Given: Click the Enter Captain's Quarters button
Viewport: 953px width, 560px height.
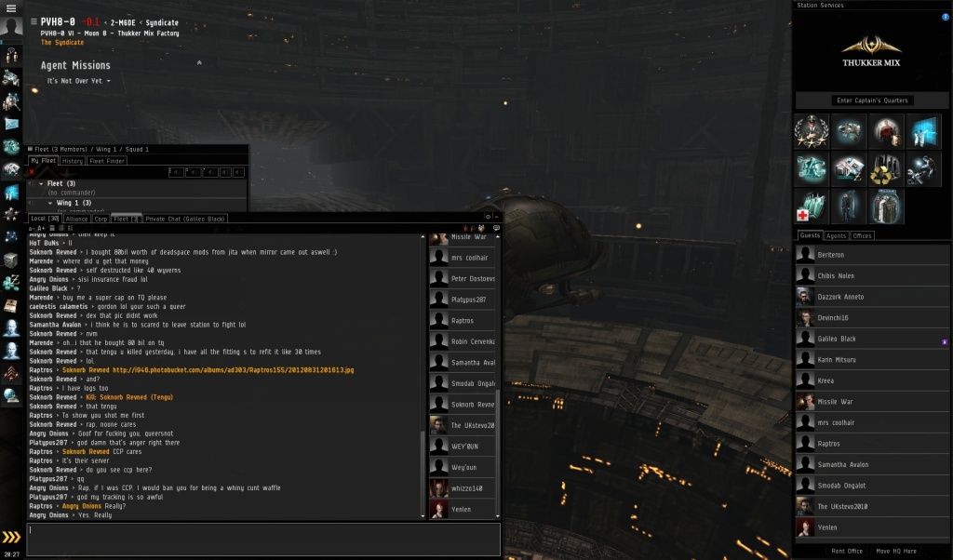Looking at the screenshot, I should click(872, 100).
